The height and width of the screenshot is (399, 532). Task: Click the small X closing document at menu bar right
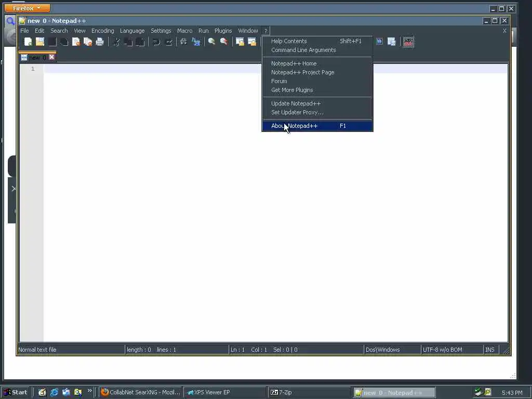[504, 31]
